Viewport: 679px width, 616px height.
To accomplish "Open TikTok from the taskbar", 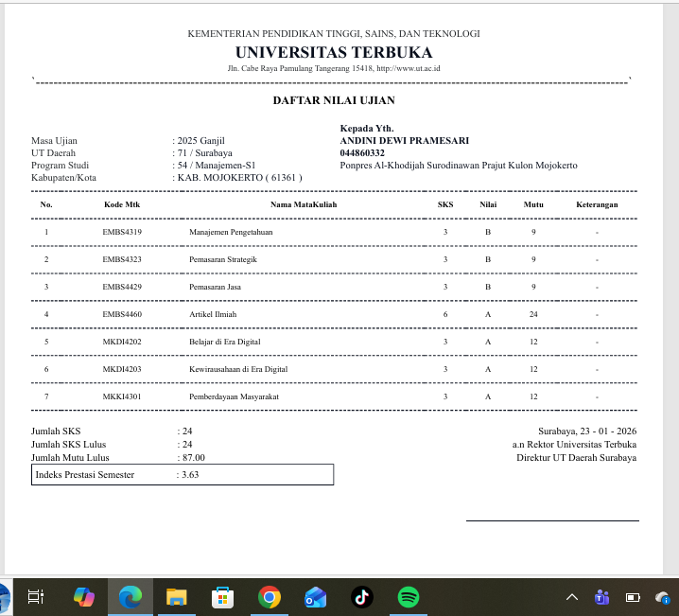I will click(x=361, y=597).
